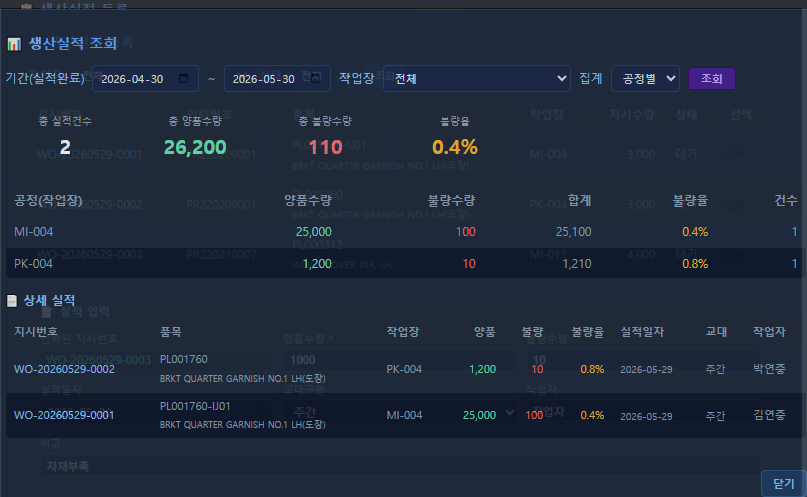Image resolution: width=807 pixels, height=497 pixels.
Task: Select the 2026-04-30 start date field
Action: coord(145,79)
